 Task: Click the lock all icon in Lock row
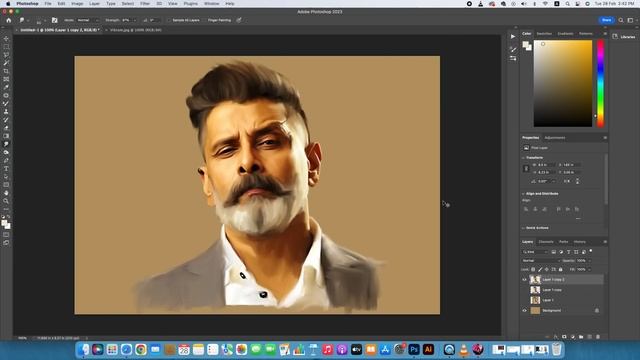(560, 269)
